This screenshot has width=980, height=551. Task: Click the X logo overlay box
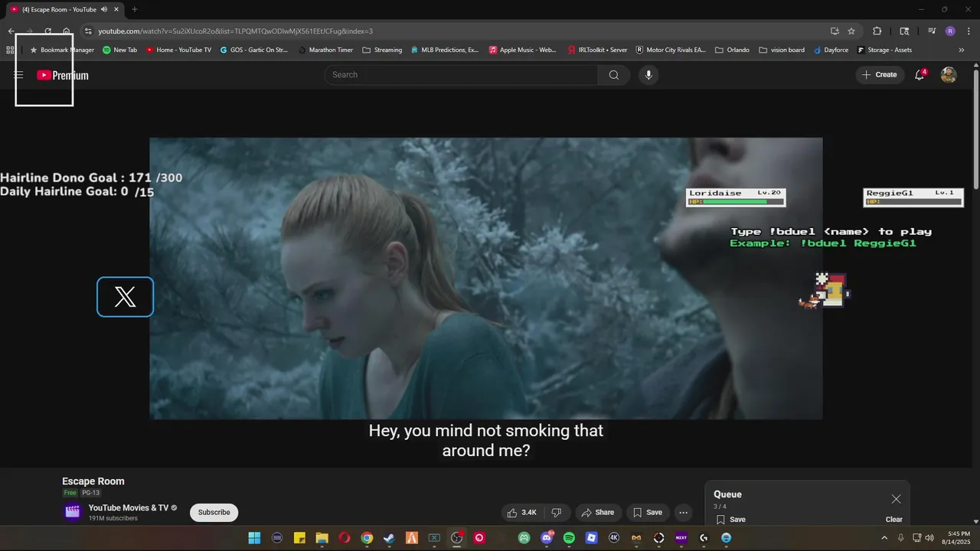(x=125, y=297)
